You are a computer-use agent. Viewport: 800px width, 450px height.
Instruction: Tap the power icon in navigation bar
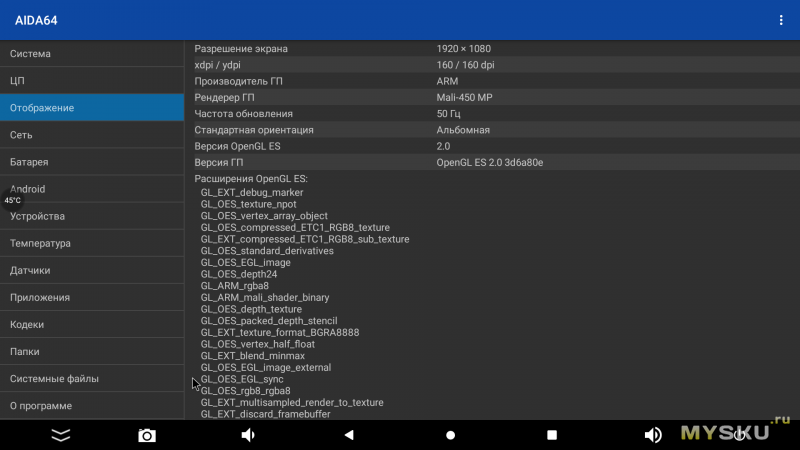tap(739, 434)
